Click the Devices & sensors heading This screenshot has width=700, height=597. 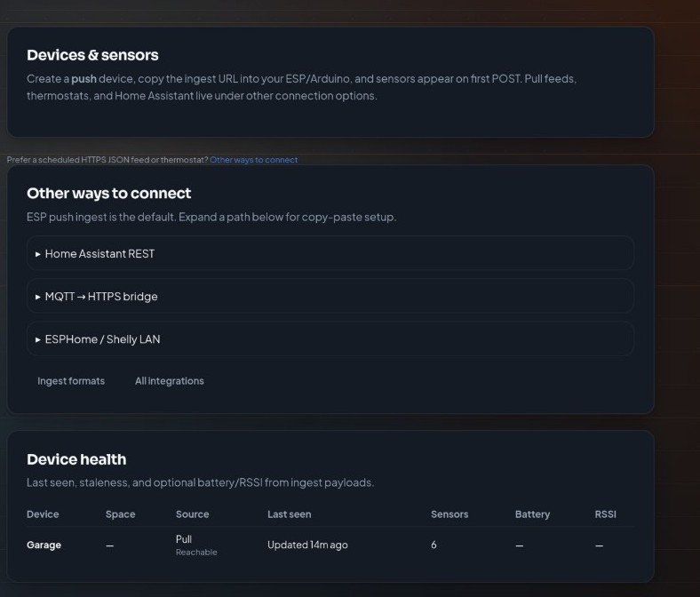click(92, 55)
